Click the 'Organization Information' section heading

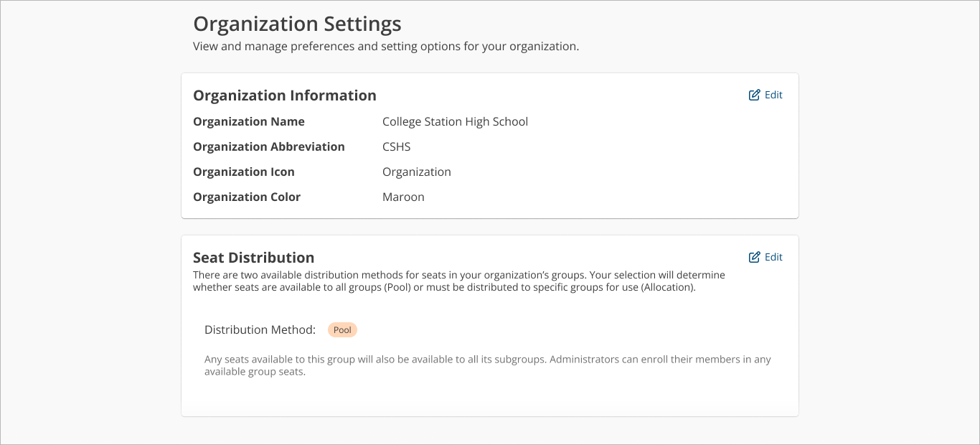[x=284, y=95]
